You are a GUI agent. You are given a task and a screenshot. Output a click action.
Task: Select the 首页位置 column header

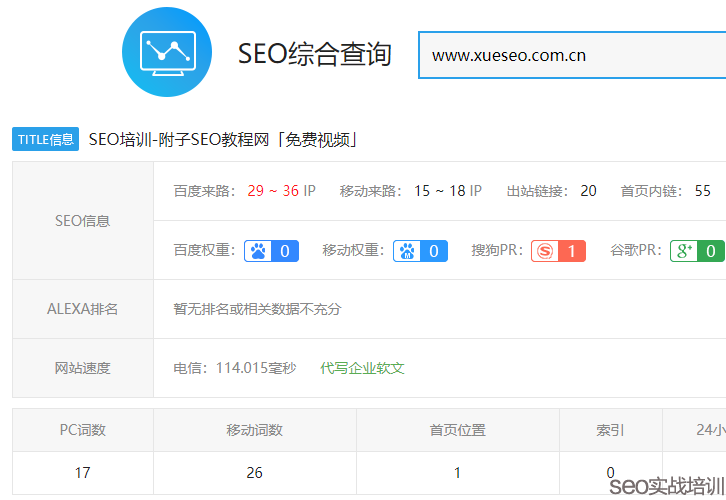(458, 430)
